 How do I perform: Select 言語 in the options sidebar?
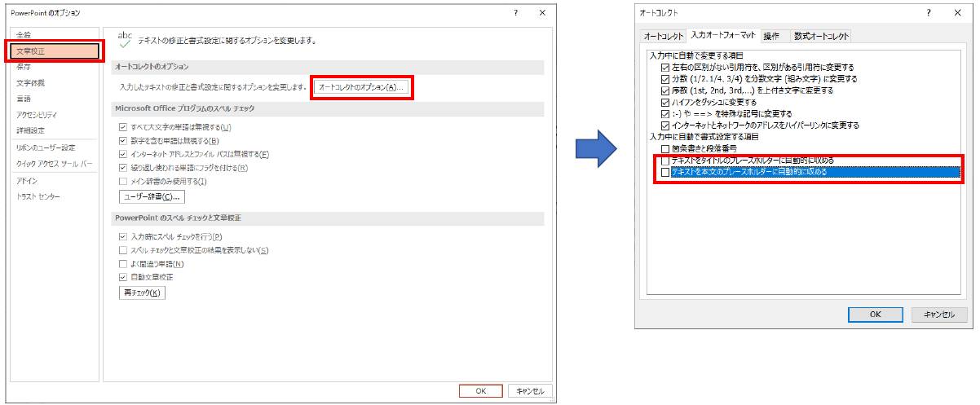(x=24, y=99)
